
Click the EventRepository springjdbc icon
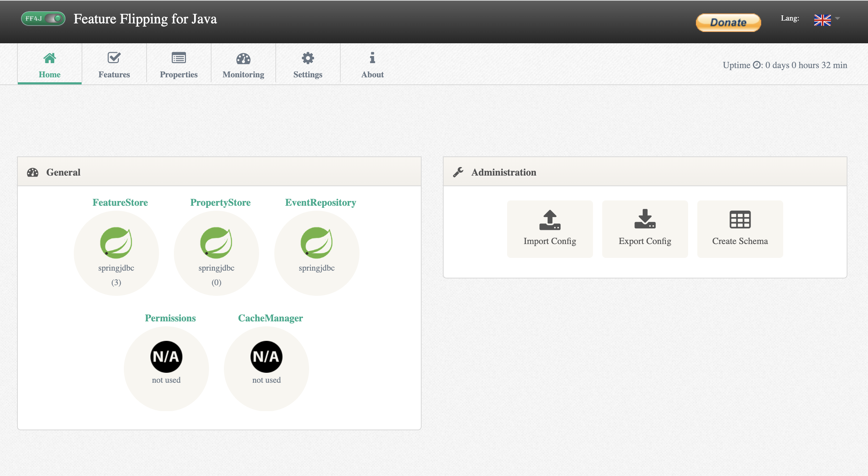pyautogui.click(x=317, y=243)
